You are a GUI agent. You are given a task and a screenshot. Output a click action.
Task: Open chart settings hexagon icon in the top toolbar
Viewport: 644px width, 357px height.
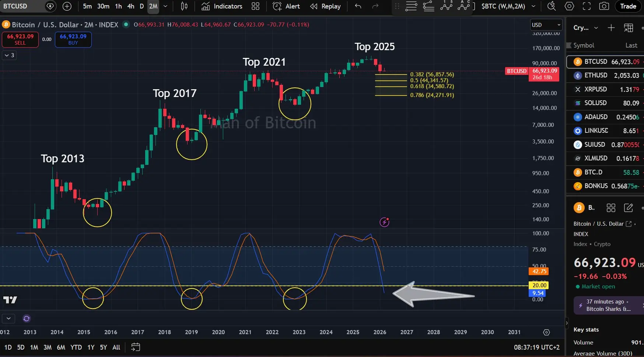(569, 6)
